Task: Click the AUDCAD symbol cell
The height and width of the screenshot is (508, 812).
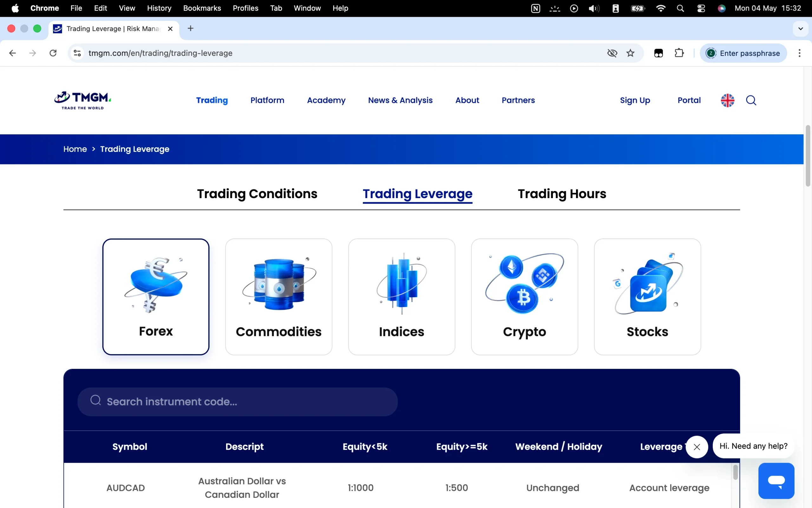Action: point(126,488)
